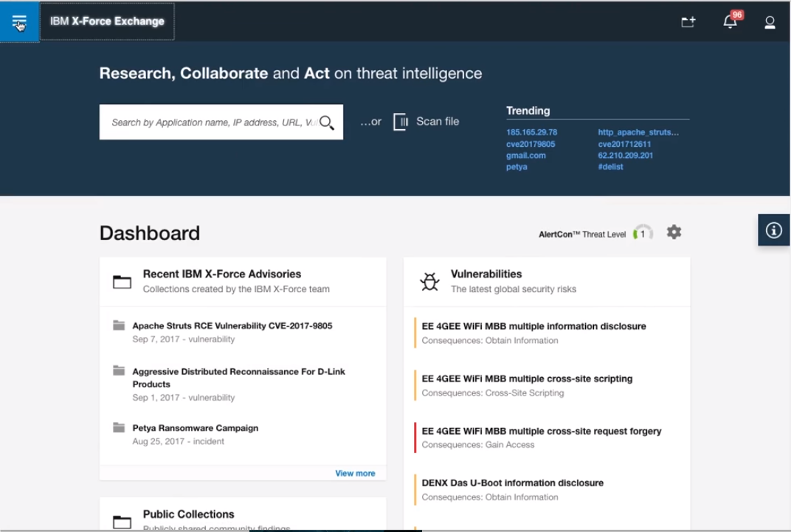Open EE 4GEE cross-site request forgery entry
Image resolution: width=791 pixels, height=532 pixels.
pos(541,431)
